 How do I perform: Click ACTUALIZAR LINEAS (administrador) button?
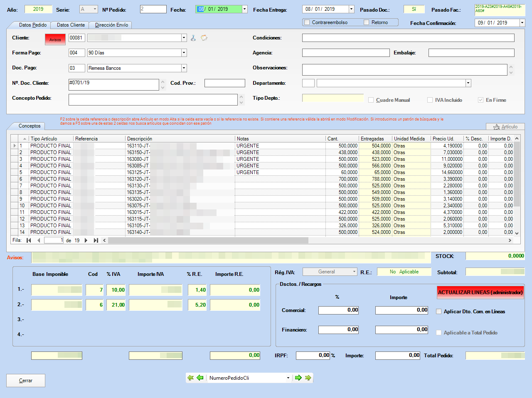pyautogui.click(x=480, y=292)
